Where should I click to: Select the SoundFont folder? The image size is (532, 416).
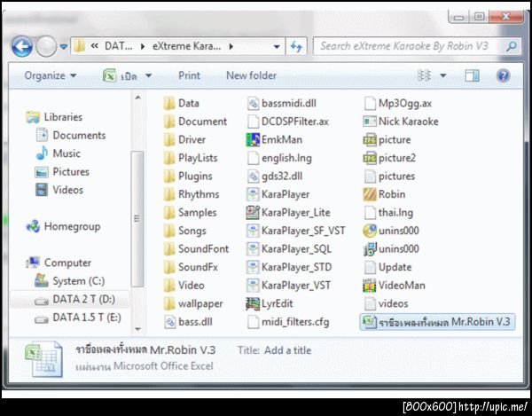coord(197,248)
